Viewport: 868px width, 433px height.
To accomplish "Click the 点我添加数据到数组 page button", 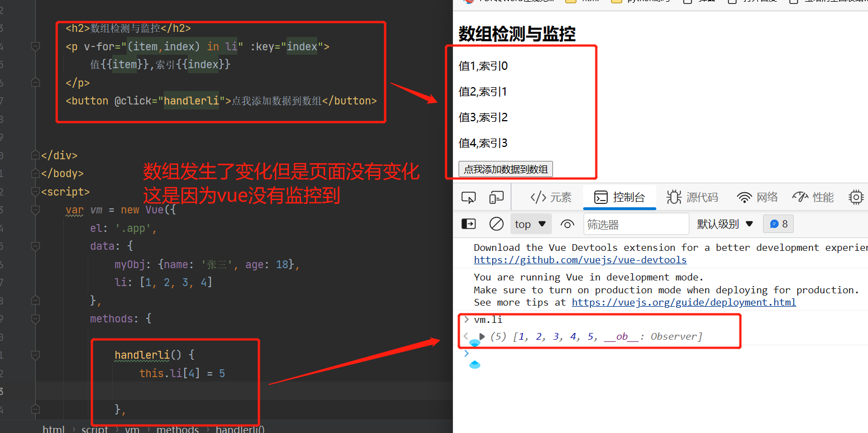I will coord(505,169).
